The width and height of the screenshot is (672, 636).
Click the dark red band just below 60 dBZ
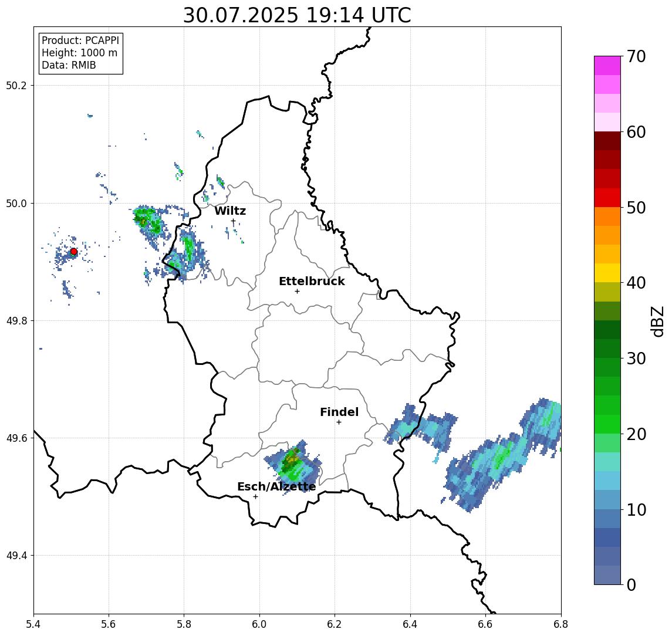[607, 141]
